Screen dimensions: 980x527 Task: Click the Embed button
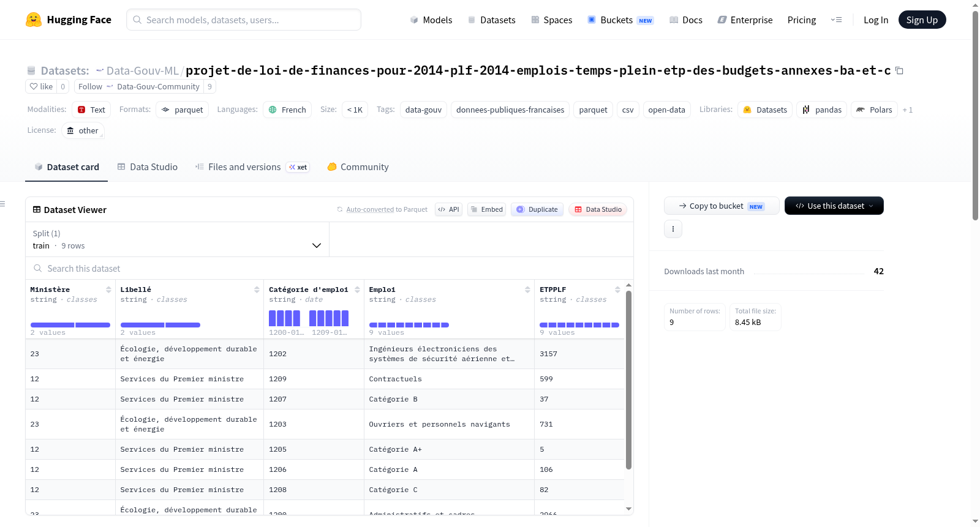pos(487,209)
